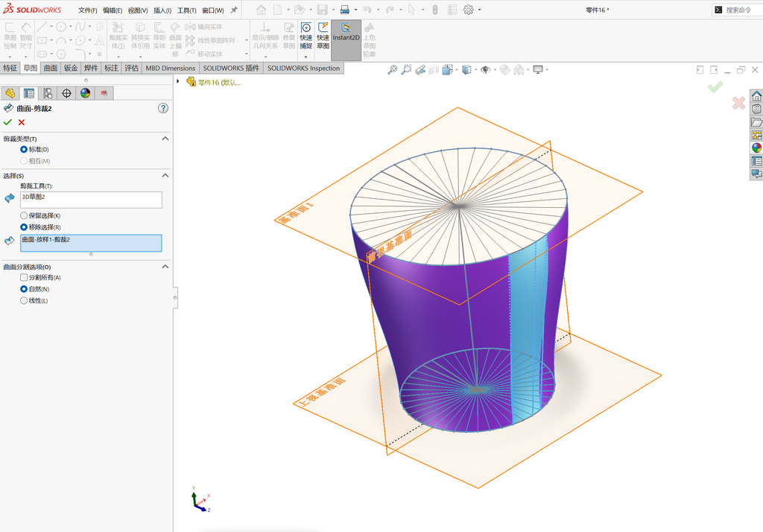Switch to the SOLIDWORKS Inspection tab
763x532 pixels.
click(x=304, y=68)
